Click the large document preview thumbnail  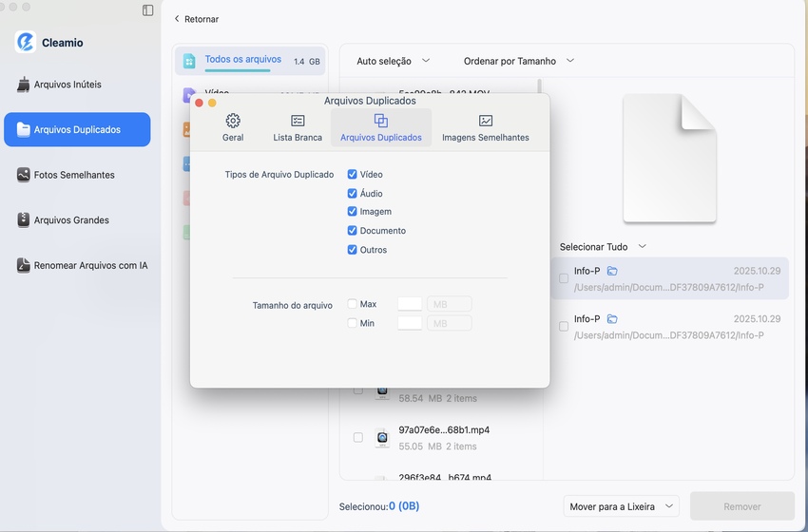[x=669, y=158]
